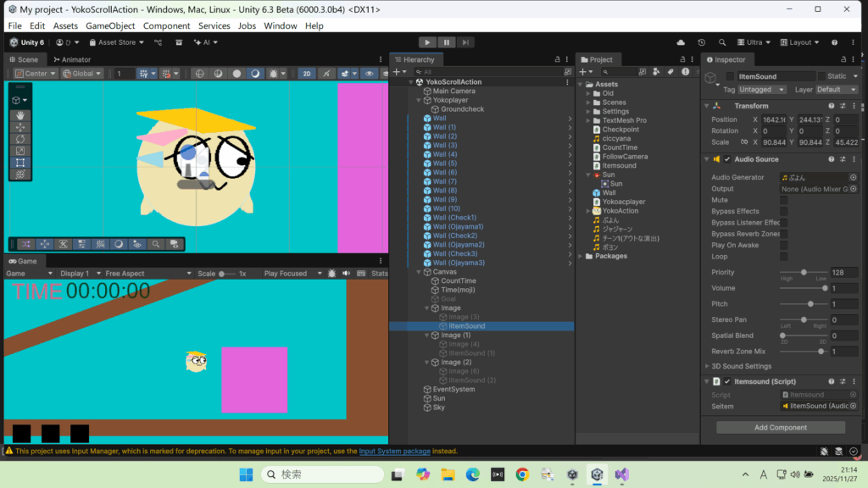This screenshot has height=488, width=868.
Task: Enable the Mute checkbox in Audio Source
Action: 783,200
